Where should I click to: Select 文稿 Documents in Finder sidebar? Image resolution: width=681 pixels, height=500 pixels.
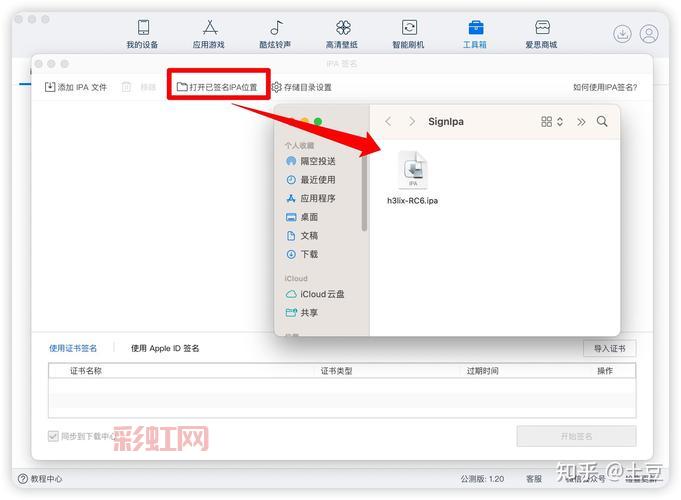(x=302, y=236)
